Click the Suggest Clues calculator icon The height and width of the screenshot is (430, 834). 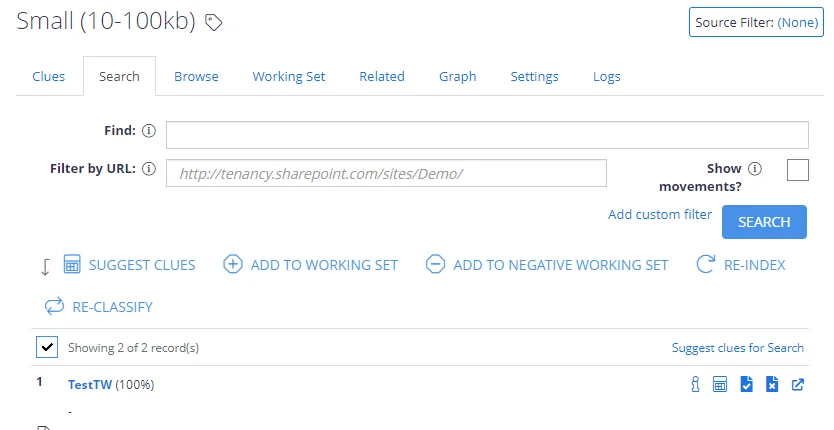72,264
